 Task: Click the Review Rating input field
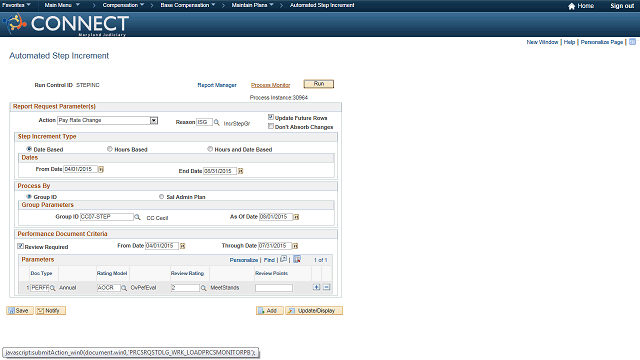(x=185, y=288)
